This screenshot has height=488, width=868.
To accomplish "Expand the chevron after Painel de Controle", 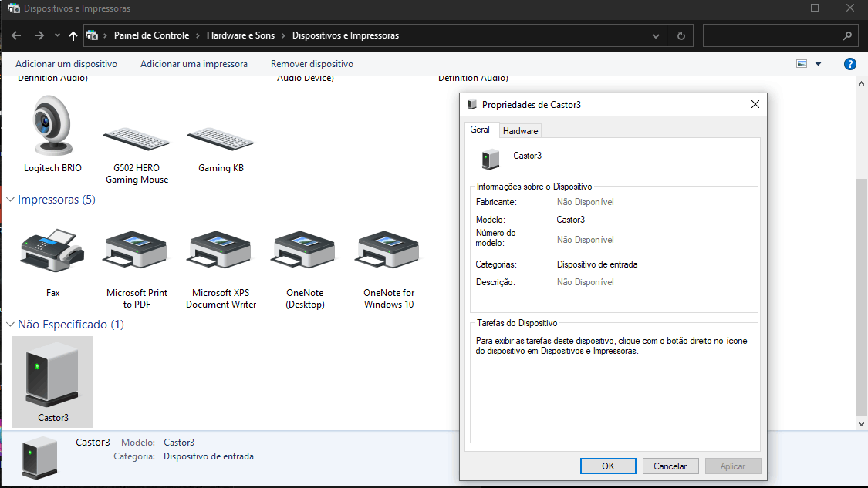I will (x=198, y=35).
